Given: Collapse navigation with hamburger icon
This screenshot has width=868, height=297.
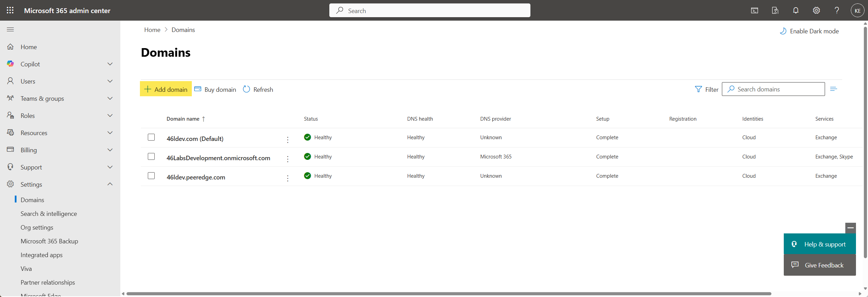Looking at the screenshot, I should click(x=10, y=29).
